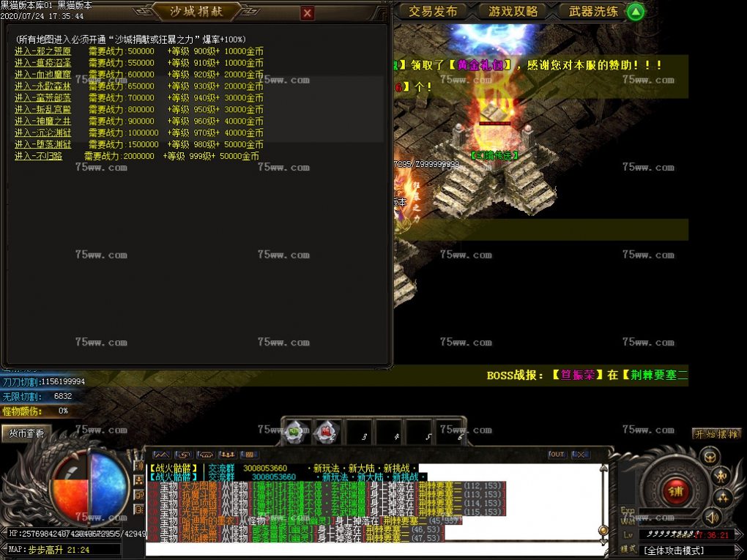The height and width of the screenshot is (560, 747).
Task: Open the 游戏攻略 menu
Action: (513, 11)
